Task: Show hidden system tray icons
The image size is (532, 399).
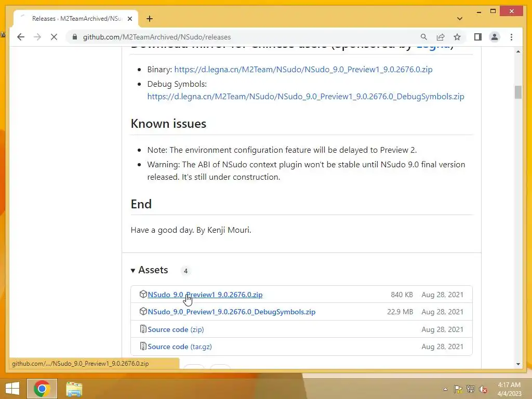Action: tap(445, 389)
